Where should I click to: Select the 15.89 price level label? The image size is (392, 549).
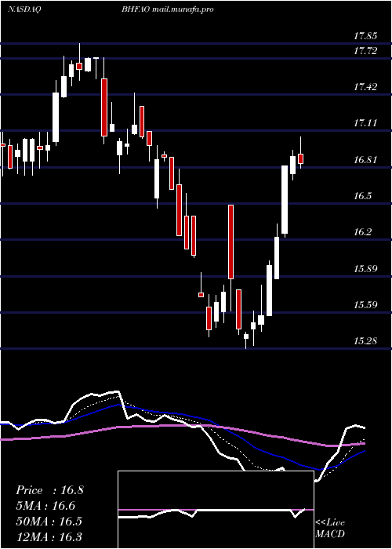(x=365, y=269)
